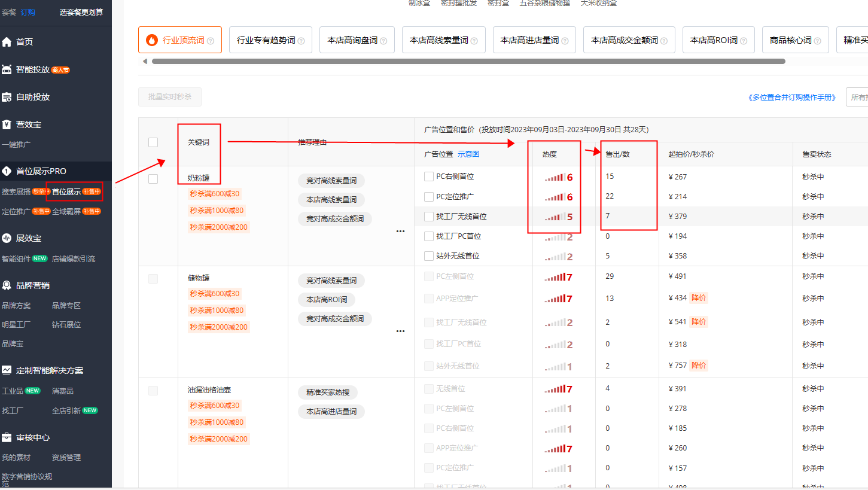Click keyword 油漏油格油壶
Screen dimensions: 868x490
point(209,390)
